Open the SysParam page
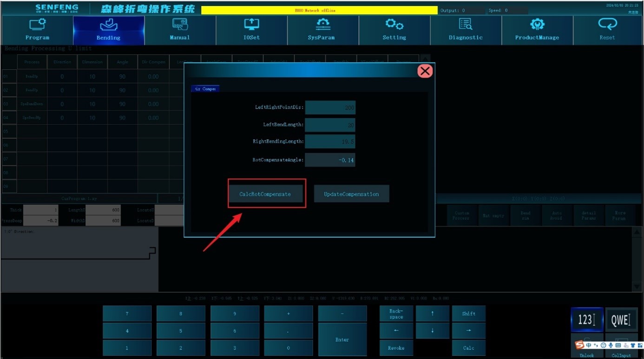 pos(322,30)
